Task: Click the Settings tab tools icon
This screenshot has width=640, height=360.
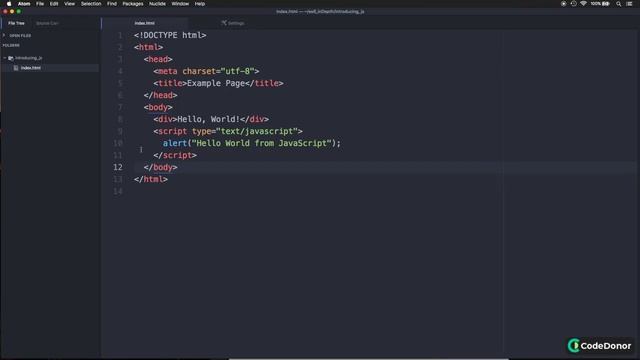Action: 224,23
